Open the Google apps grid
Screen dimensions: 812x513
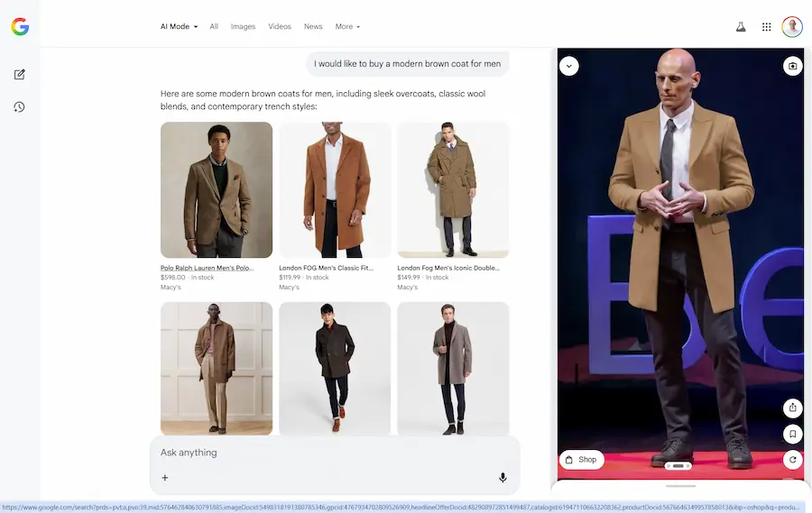click(766, 27)
